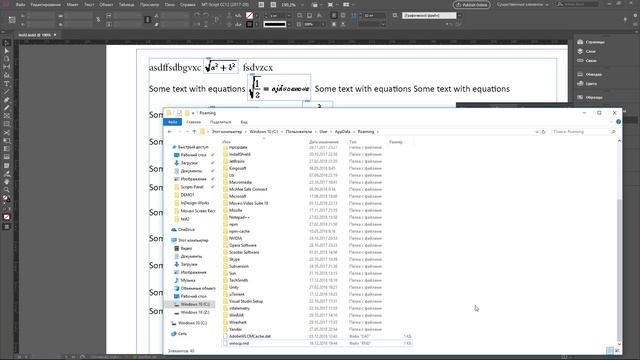Screen dimensions: 640x360
Task: Click the fill color swatch in control panel
Action: click(249, 16)
